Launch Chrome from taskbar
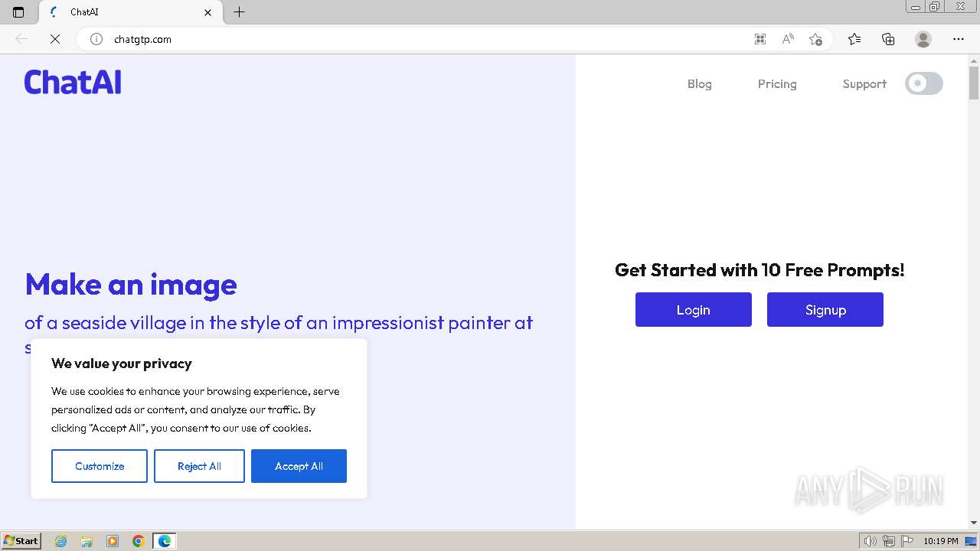980x551 pixels. click(138, 541)
